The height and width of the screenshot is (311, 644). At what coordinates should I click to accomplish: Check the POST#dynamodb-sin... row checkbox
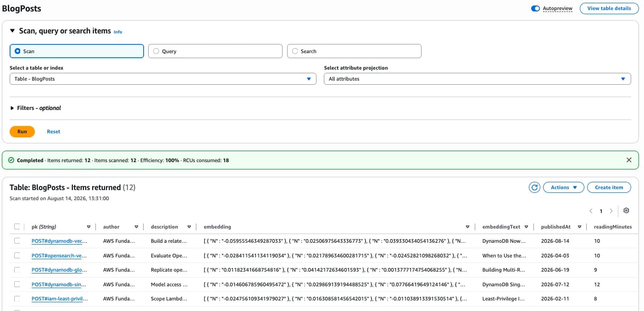(17, 284)
